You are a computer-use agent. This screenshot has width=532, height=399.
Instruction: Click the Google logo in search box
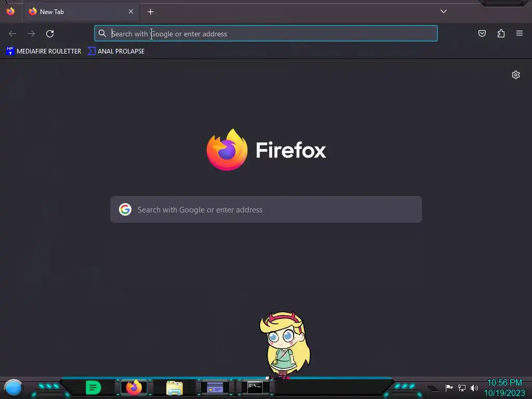point(125,209)
